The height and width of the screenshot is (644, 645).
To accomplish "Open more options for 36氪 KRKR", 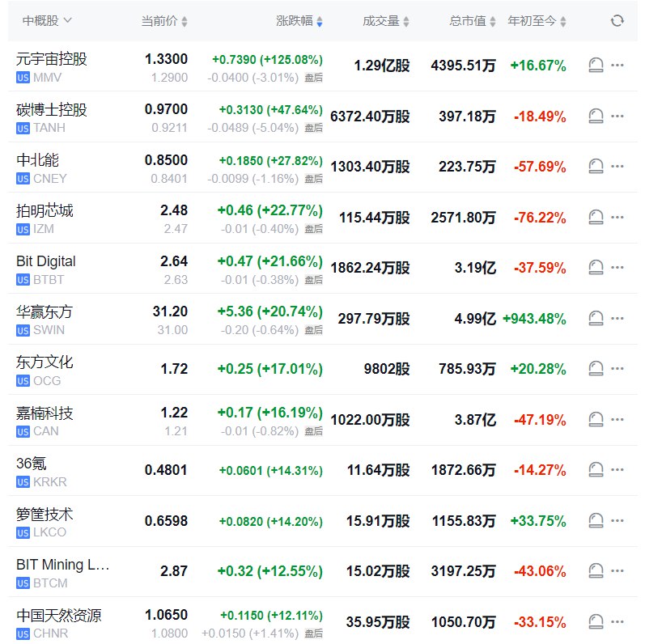I will click(617, 469).
